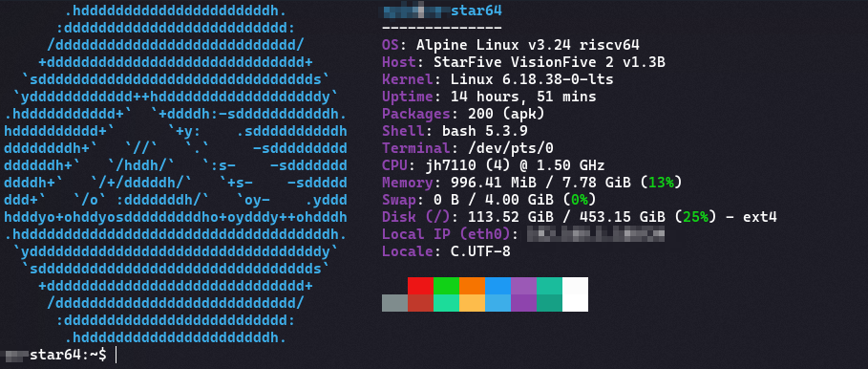Click the dashed separator line under hostname
Viewport: 868px width, 369px height.
coord(442,28)
